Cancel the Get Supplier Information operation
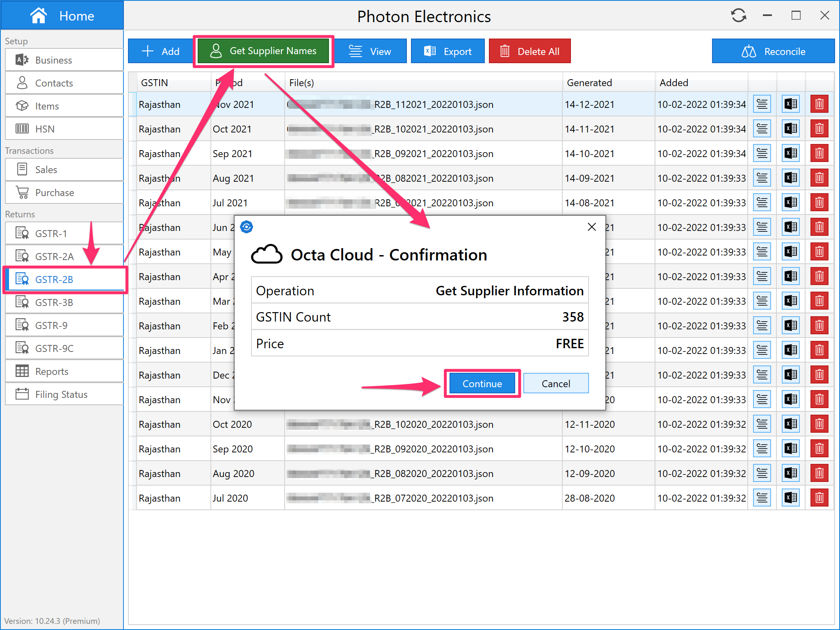 click(x=555, y=383)
